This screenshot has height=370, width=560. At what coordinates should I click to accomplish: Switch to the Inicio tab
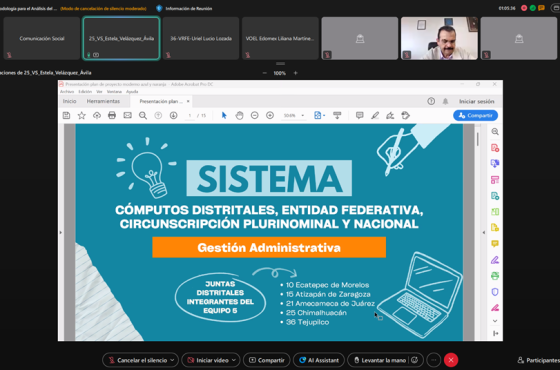coord(70,101)
